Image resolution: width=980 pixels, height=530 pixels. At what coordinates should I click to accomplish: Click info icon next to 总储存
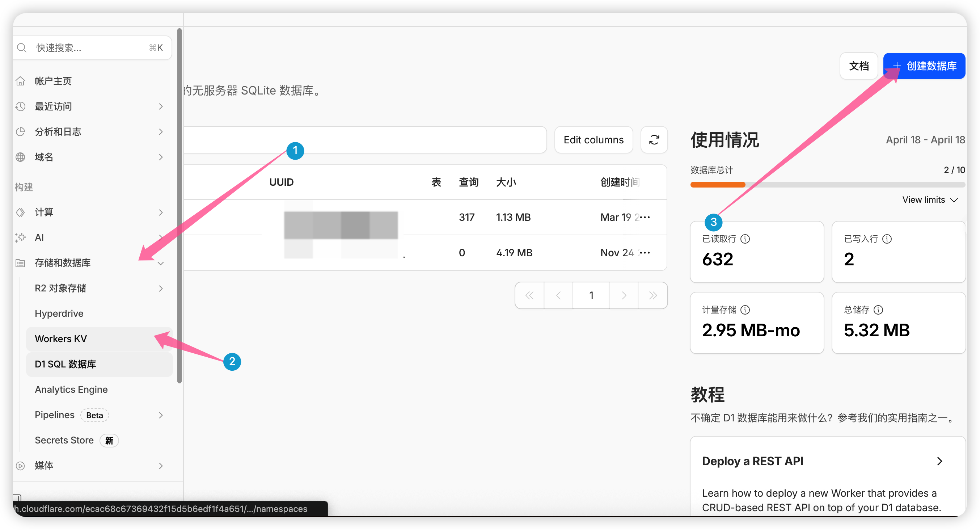click(x=878, y=310)
